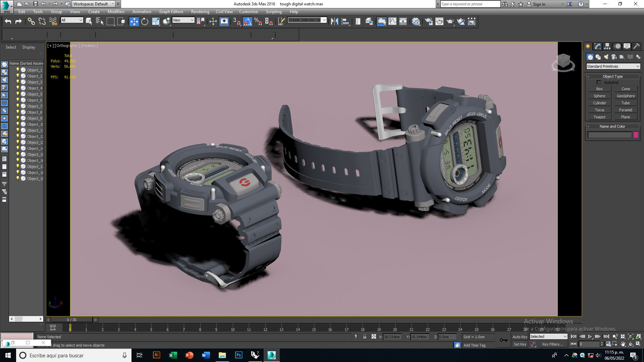
Task: Open Render Setup dialog
Action: (x=429, y=22)
